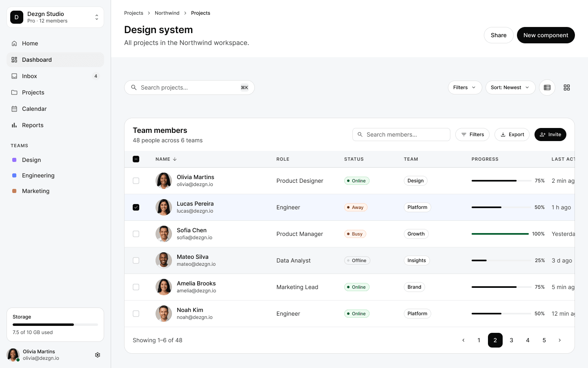The width and height of the screenshot is (588, 368).
Task: Go to previous page arrow
Action: tap(463, 340)
